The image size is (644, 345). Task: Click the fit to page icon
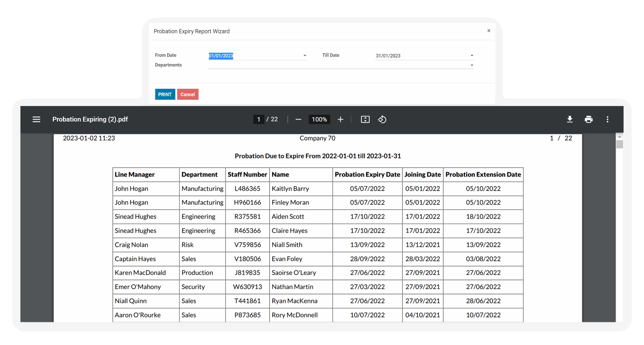click(x=365, y=120)
